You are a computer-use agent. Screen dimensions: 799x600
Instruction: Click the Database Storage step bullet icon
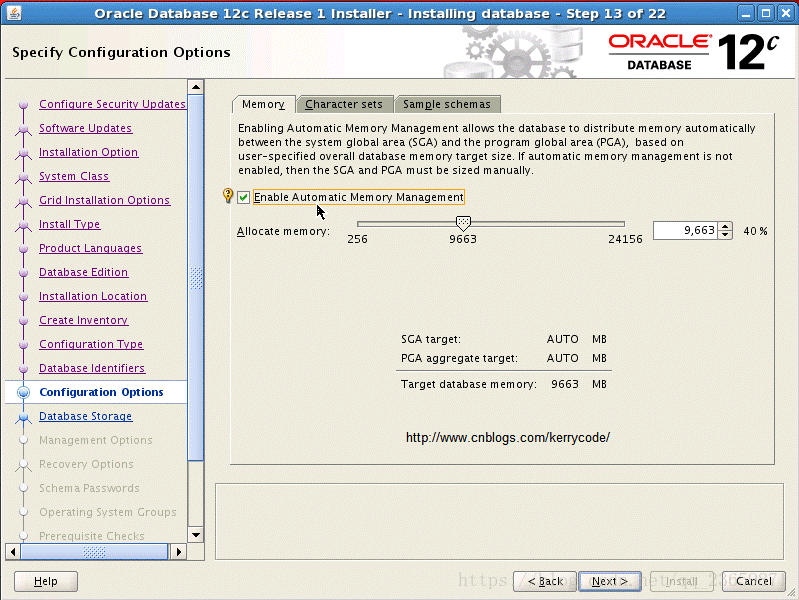click(23, 417)
